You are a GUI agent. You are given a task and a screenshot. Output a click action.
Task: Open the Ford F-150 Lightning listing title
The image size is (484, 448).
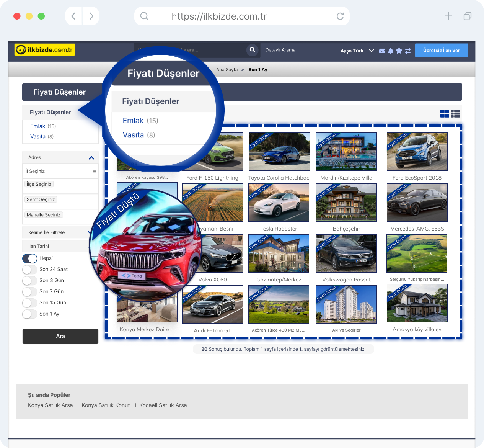[x=212, y=178]
